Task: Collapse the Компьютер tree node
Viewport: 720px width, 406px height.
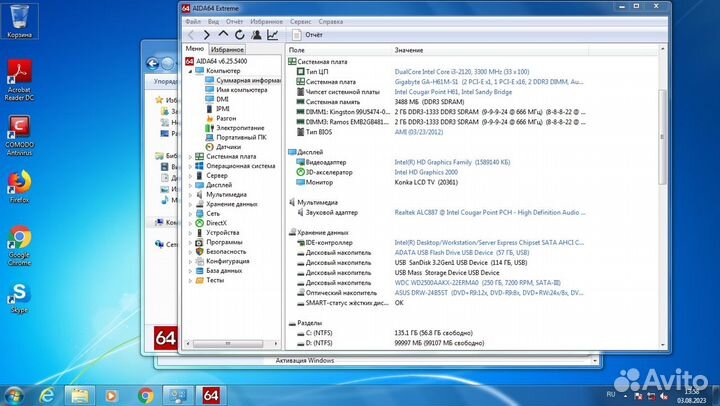Action: [190, 71]
